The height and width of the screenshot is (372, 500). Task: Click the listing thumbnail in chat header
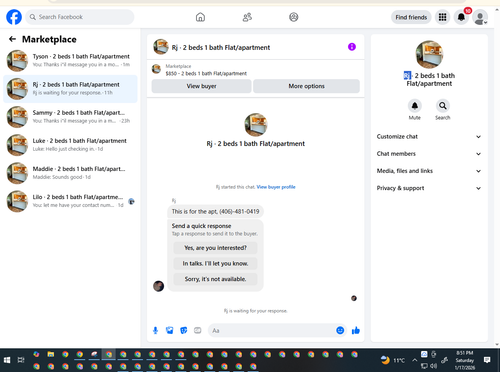(161, 47)
